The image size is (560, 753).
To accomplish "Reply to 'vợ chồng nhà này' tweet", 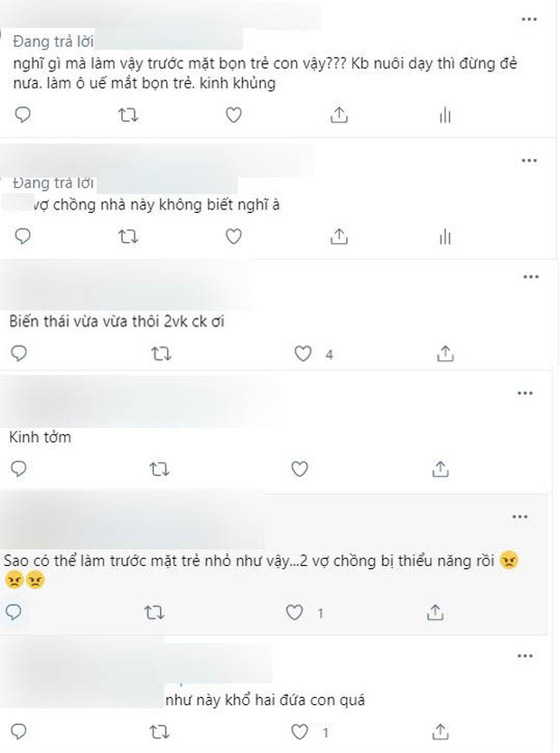I will [x=23, y=237].
